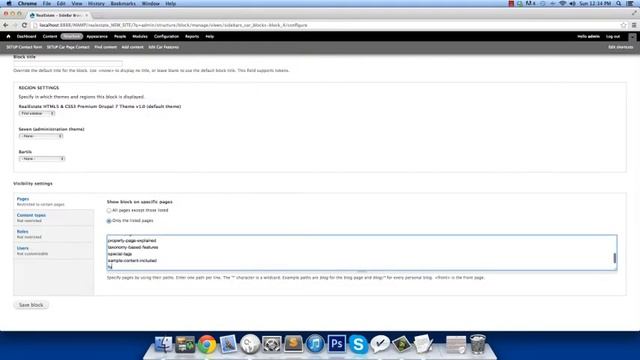Open Reports in admin toolbar

(x=192, y=36)
